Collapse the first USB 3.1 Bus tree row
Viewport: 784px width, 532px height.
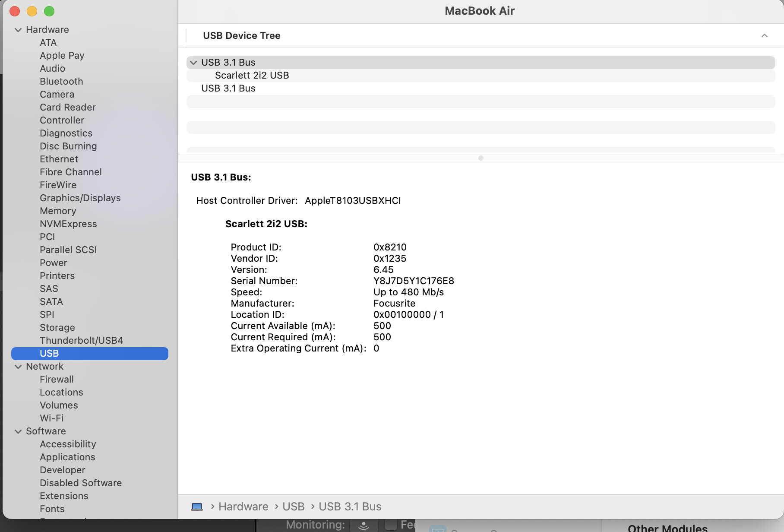click(x=193, y=63)
